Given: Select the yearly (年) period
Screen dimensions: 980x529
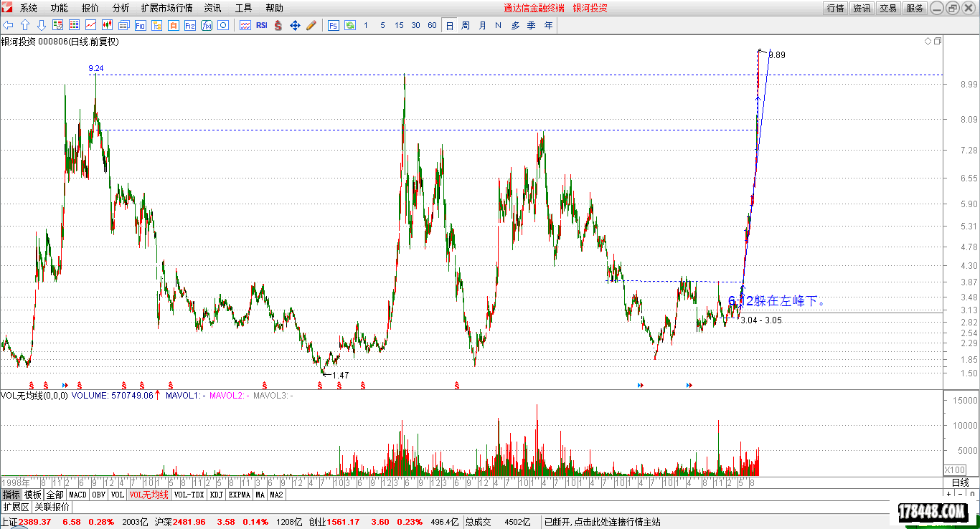Looking at the screenshot, I should [548, 25].
